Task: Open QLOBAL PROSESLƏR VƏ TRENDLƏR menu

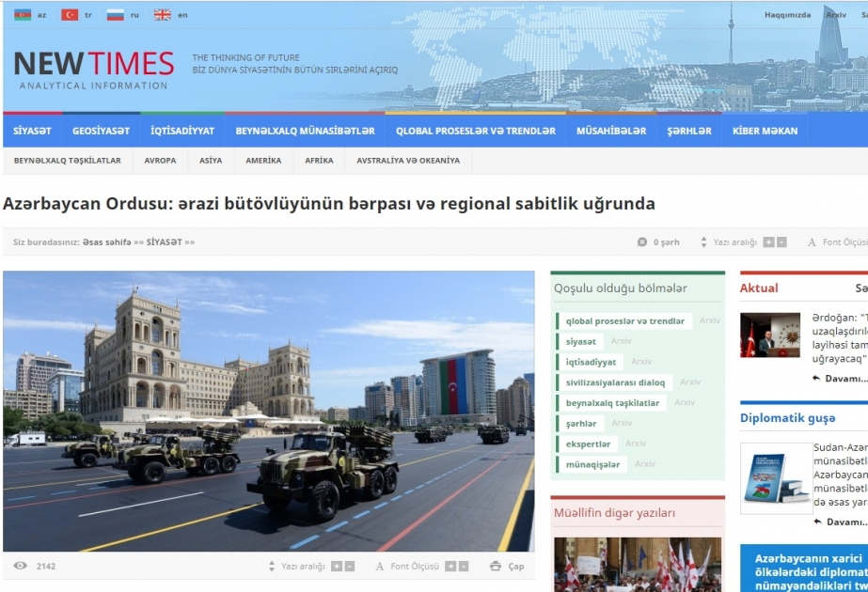Action: 476,132
